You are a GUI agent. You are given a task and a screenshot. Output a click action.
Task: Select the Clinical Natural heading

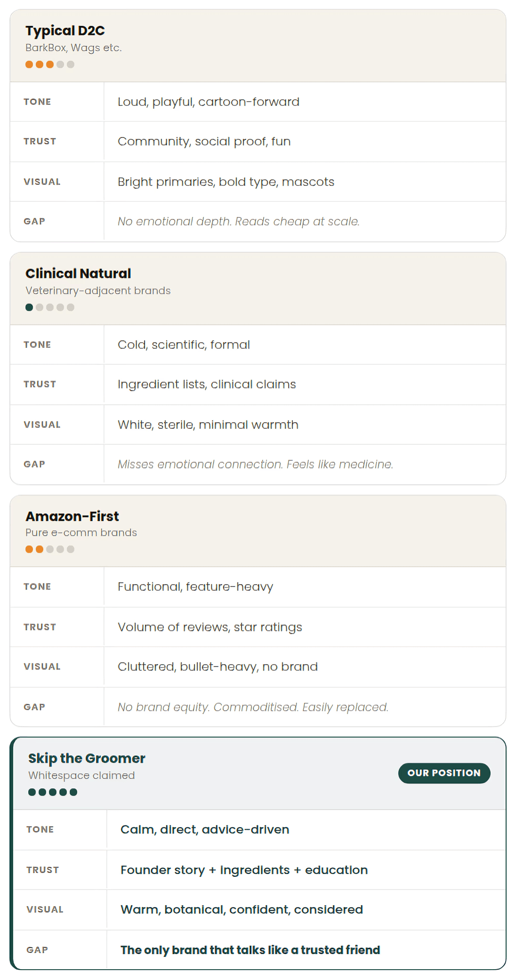(78, 273)
